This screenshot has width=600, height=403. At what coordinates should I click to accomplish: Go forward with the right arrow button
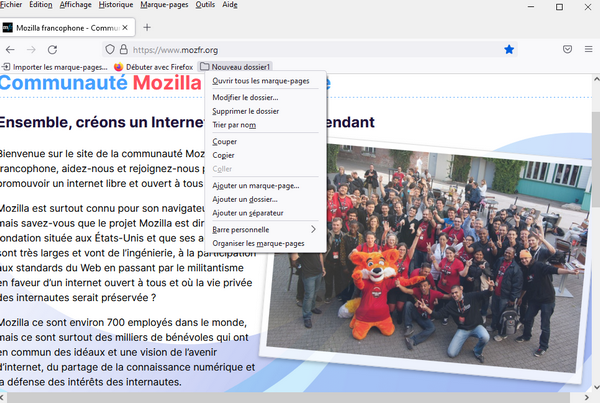tap(31, 50)
